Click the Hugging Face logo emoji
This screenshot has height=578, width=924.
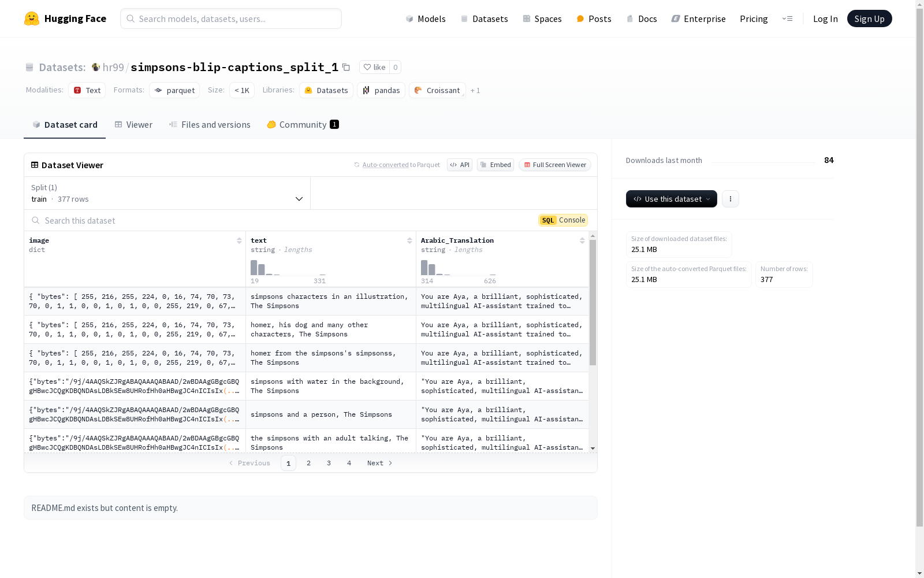pyautogui.click(x=32, y=18)
